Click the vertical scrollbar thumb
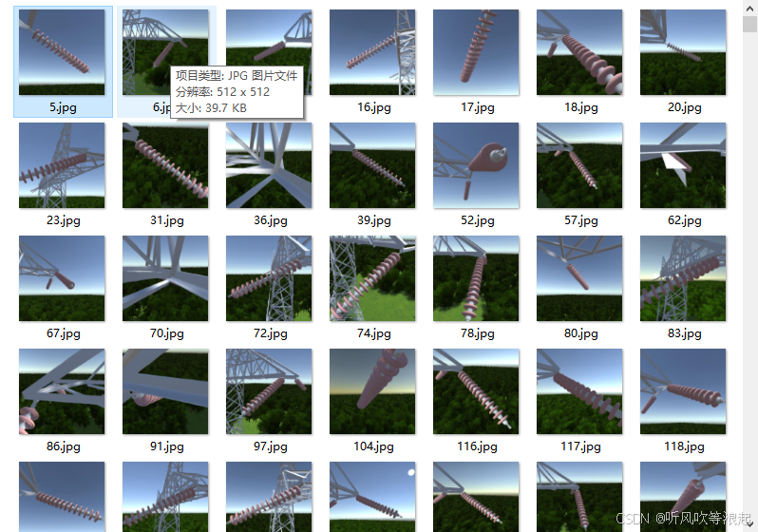Viewport: 758px width, 532px height. coord(750,23)
